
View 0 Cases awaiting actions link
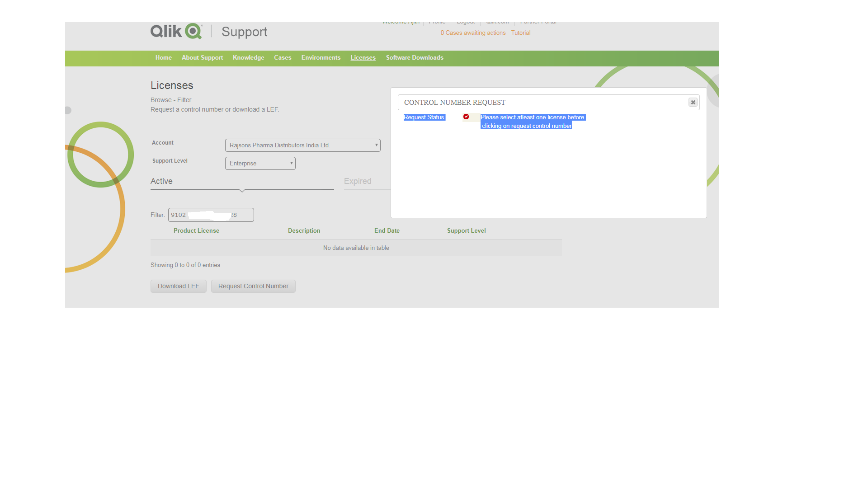click(473, 33)
